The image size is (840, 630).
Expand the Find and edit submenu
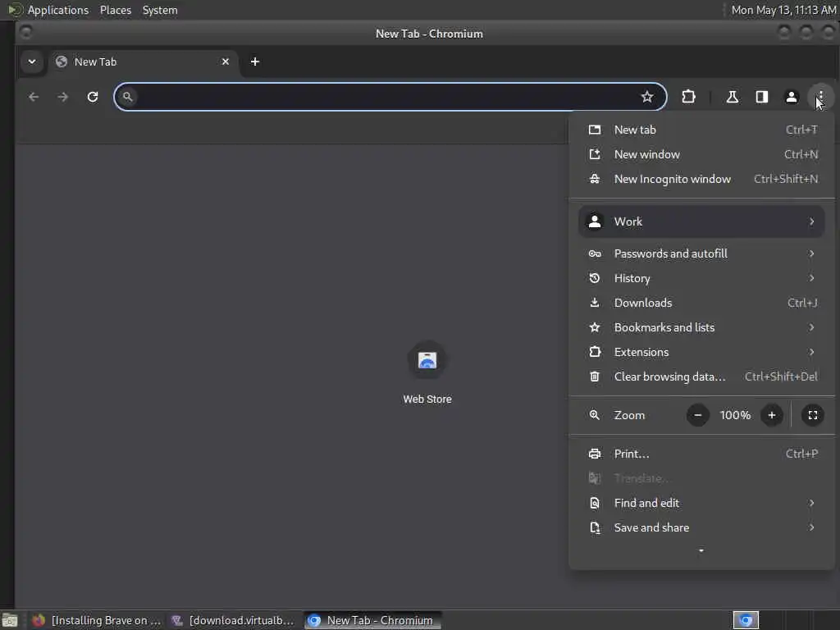click(x=702, y=504)
